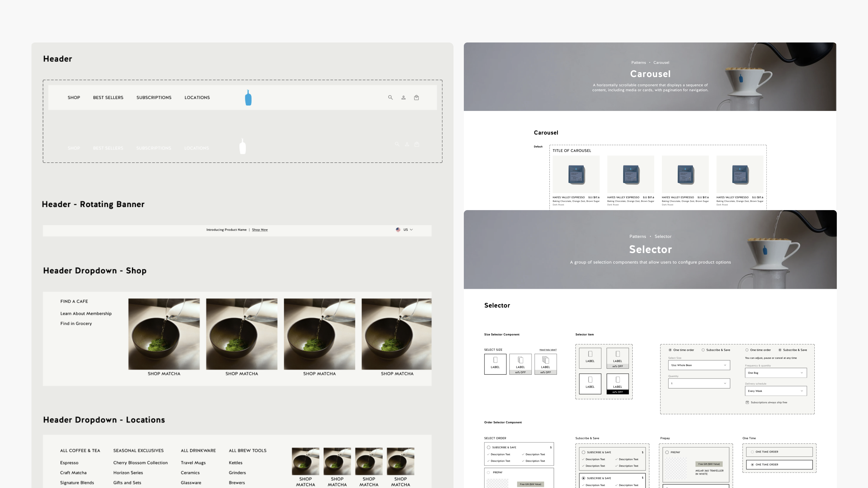868x488 pixels.
Task: Click the Shop Now link in the banner
Action: point(260,230)
